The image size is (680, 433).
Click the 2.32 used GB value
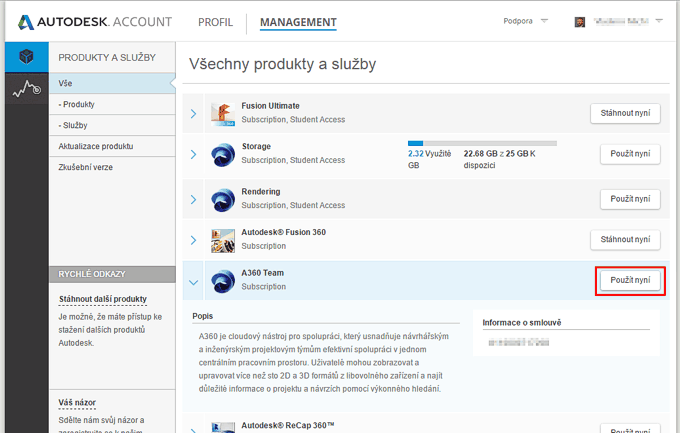click(x=415, y=154)
